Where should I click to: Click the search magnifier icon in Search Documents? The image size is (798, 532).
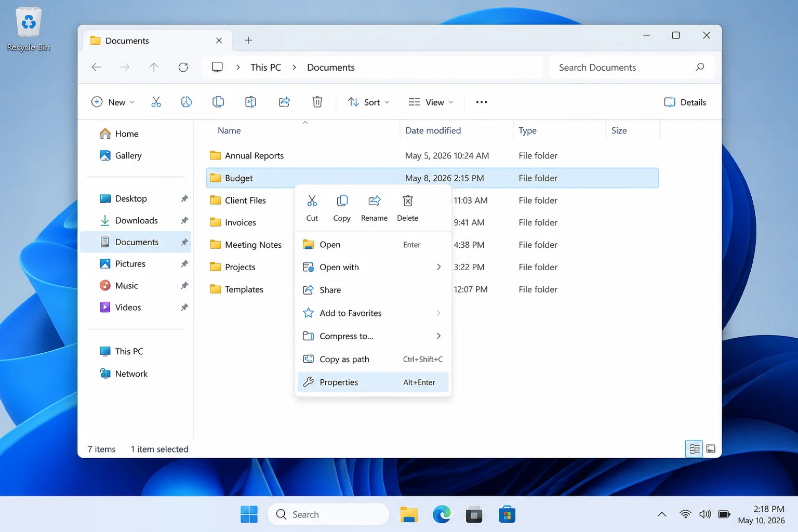tap(700, 67)
